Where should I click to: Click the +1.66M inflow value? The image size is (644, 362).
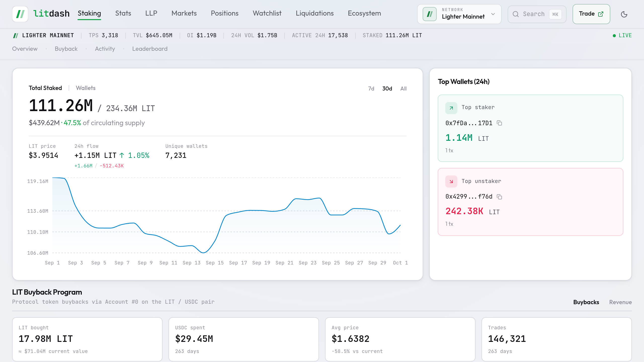coord(83,166)
